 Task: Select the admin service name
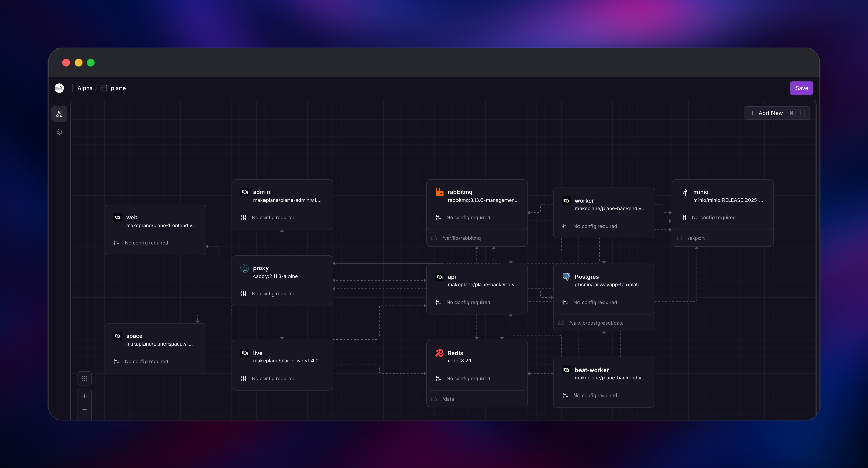point(261,192)
